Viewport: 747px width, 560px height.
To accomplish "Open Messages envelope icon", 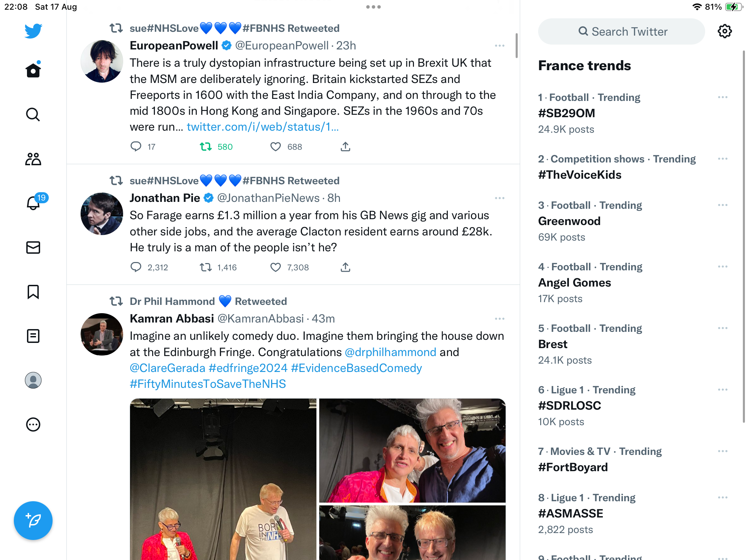I will 33,248.
